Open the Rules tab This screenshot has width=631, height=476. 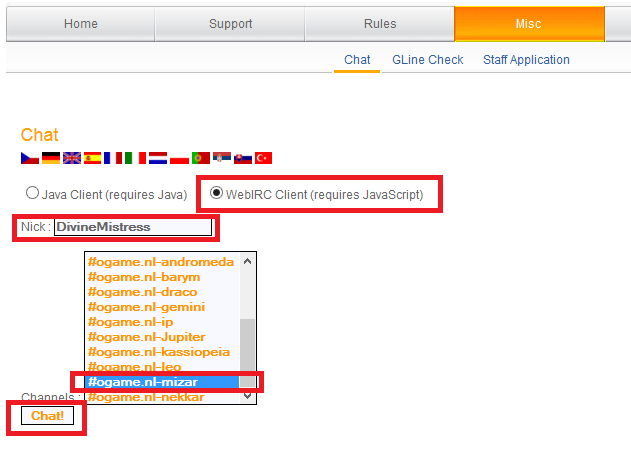[x=380, y=24]
